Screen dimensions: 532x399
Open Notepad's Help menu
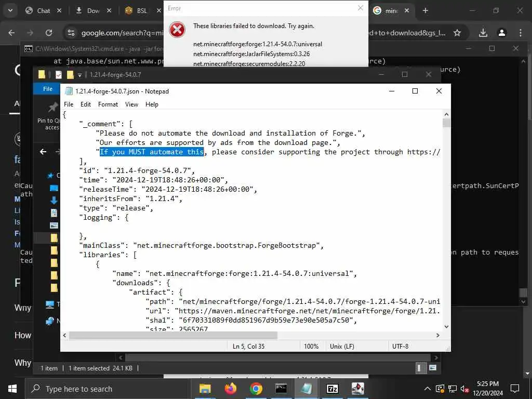(x=152, y=104)
